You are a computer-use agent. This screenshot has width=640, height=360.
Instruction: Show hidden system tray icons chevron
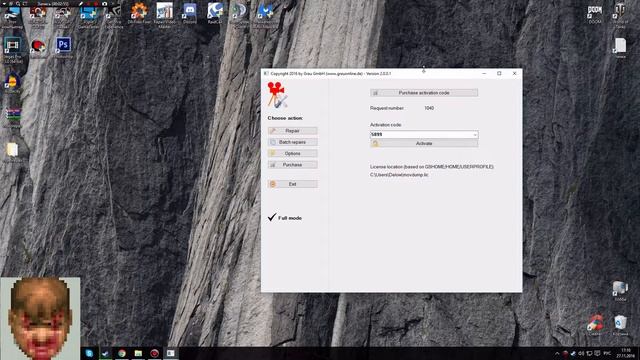[557, 353]
